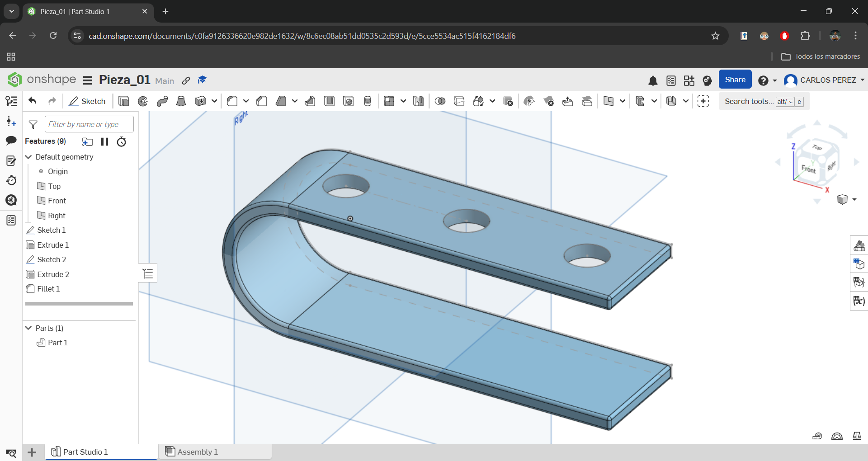Image resolution: width=868 pixels, height=461 pixels.
Task: Click the Share button
Action: click(x=735, y=79)
